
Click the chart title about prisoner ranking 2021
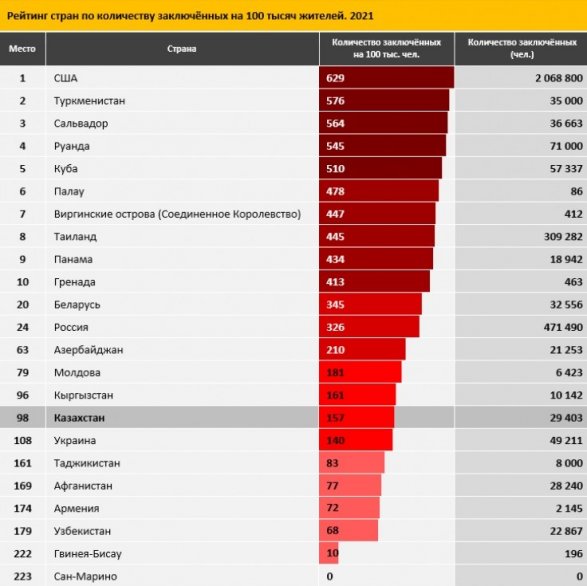[x=190, y=16]
